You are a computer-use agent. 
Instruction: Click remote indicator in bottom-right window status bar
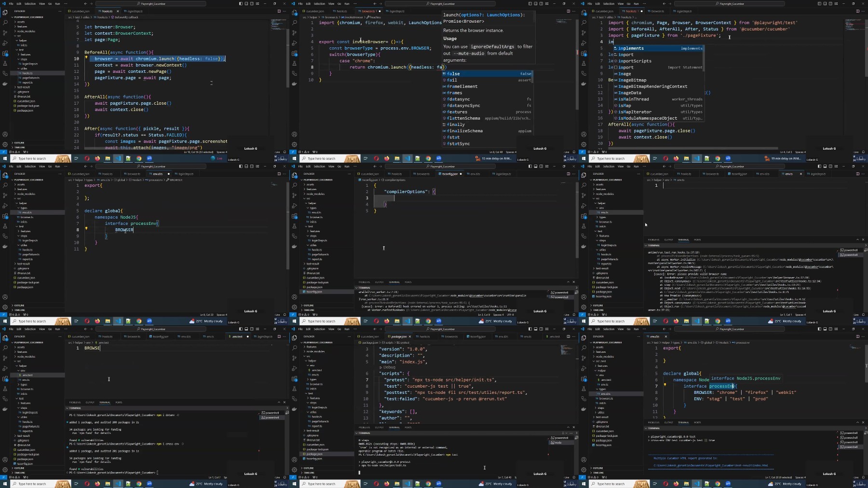point(582,477)
